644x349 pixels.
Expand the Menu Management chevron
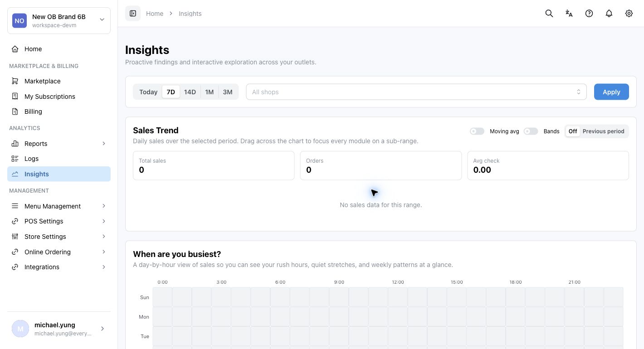click(104, 206)
